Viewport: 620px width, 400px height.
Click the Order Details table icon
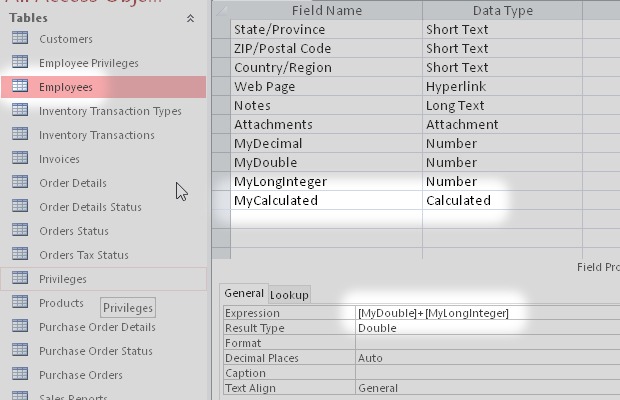19,183
